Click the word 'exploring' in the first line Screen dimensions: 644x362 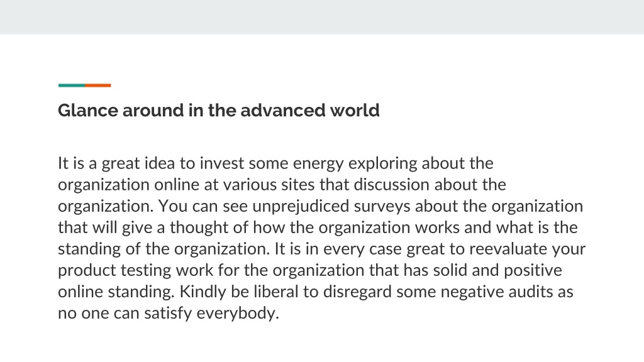point(383,163)
